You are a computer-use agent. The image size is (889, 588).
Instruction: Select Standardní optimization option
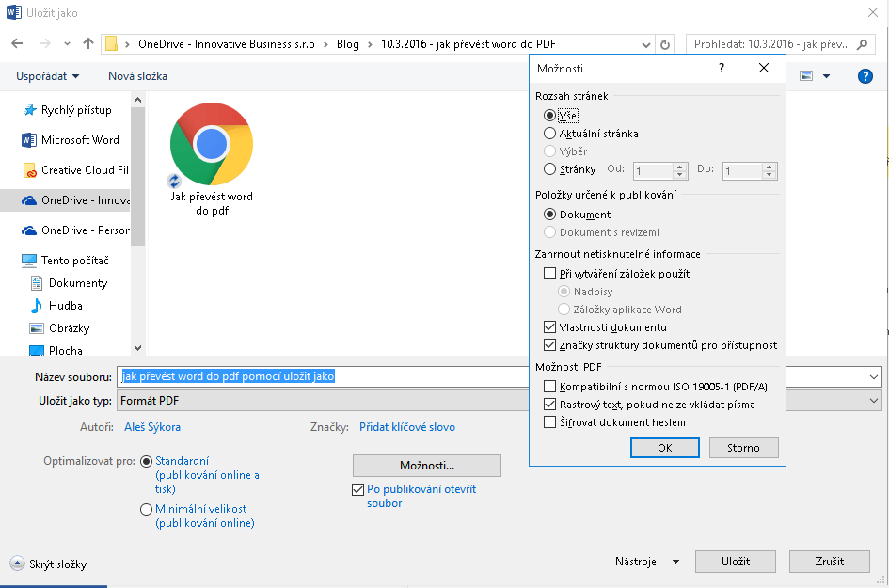pyautogui.click(x=146, y=462)
